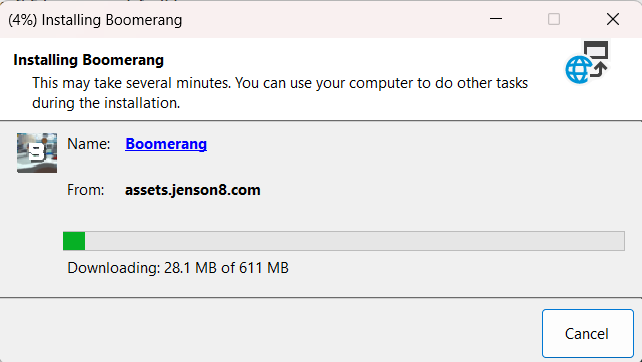The width and height of the screenshot is (642, 362).
Task: Close the Installing Boomerang dialog
Action: [x=613, y=19]
